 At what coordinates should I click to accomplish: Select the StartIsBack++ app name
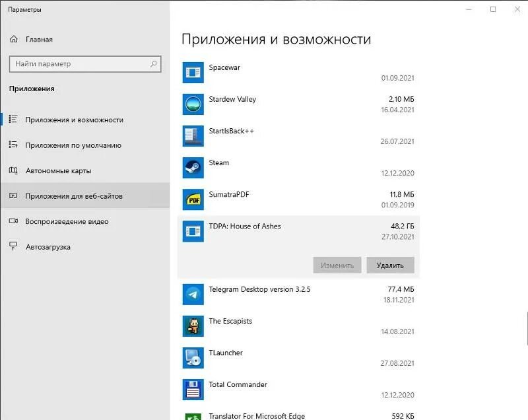pyautogui.click(x=232, y=131)
